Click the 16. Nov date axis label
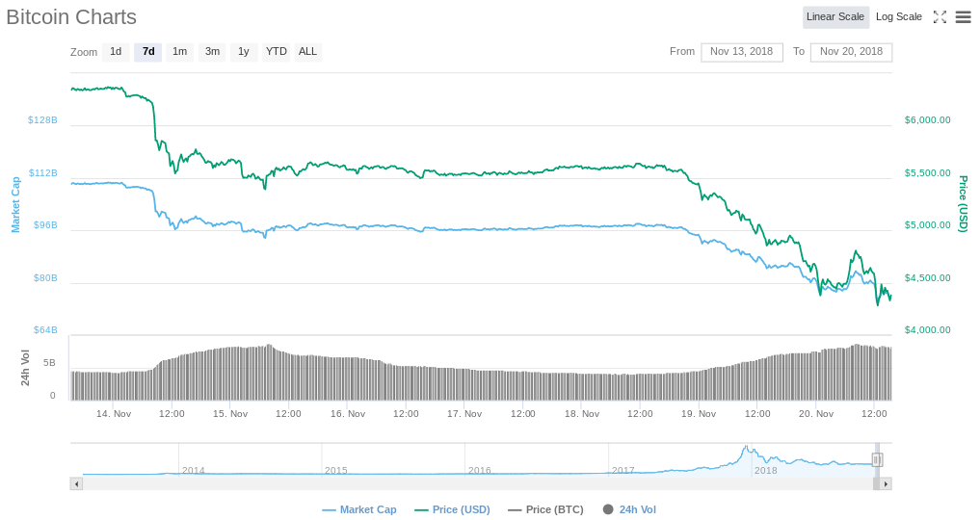Screen dimensions: 980x520 (x=348, y=414)
